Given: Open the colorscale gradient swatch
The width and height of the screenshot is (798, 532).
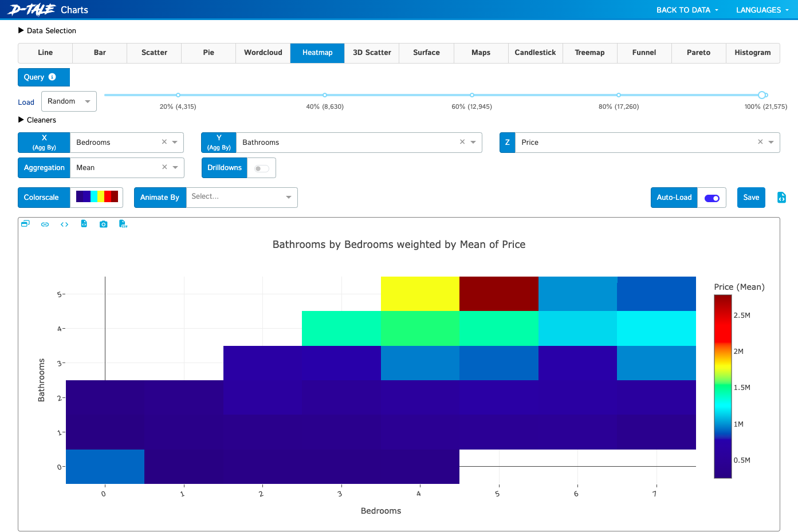Looking at the screenshot, I should pyautogui.click(x=97, y=197).
